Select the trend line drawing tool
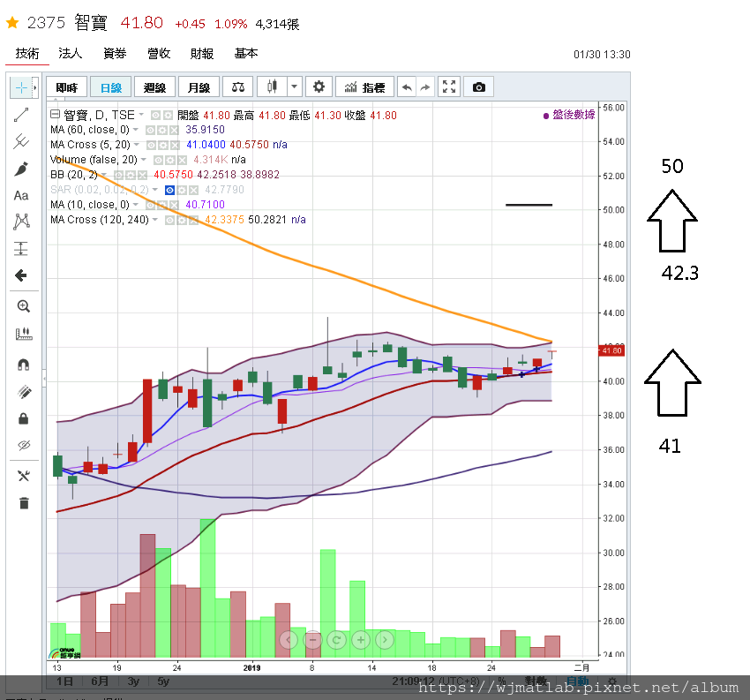This screenshot has width=750, height=700. click(x=21, y=115)
